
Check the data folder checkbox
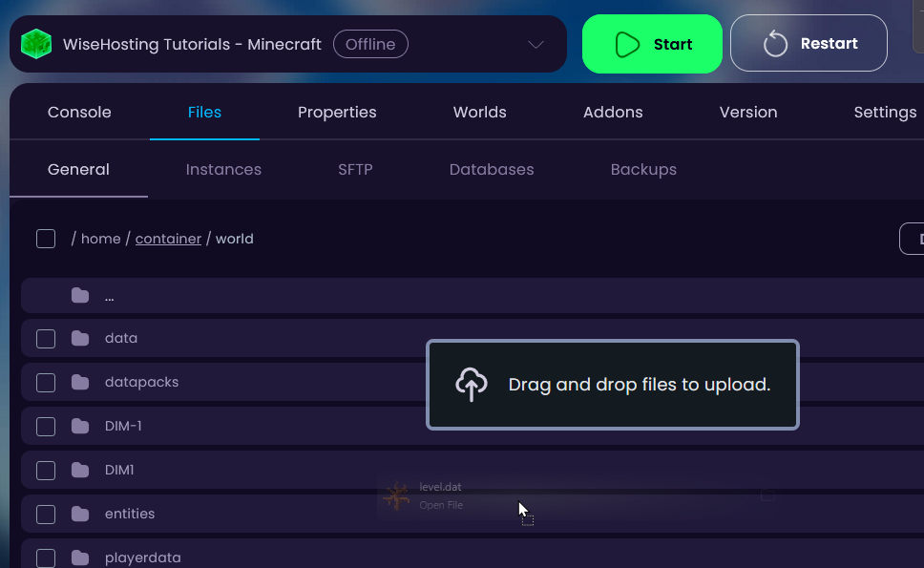point(46,339)
